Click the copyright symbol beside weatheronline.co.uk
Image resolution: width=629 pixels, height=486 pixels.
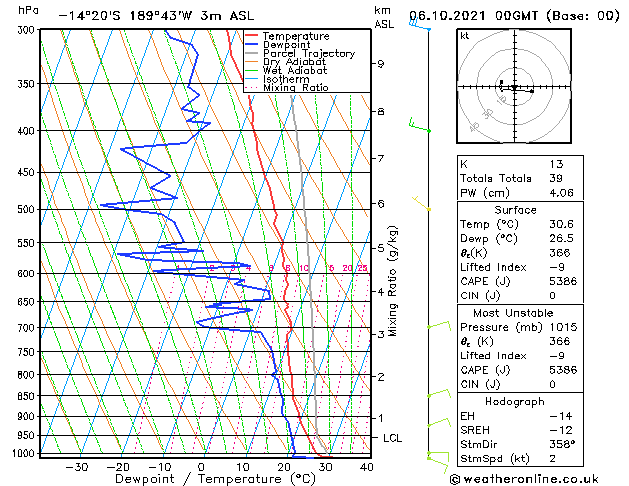[457, 478]
